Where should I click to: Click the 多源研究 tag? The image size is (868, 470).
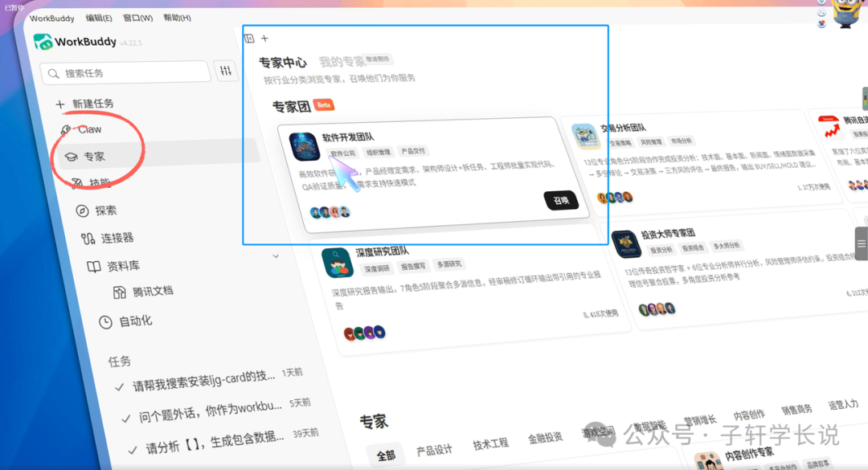pos(449,264)
